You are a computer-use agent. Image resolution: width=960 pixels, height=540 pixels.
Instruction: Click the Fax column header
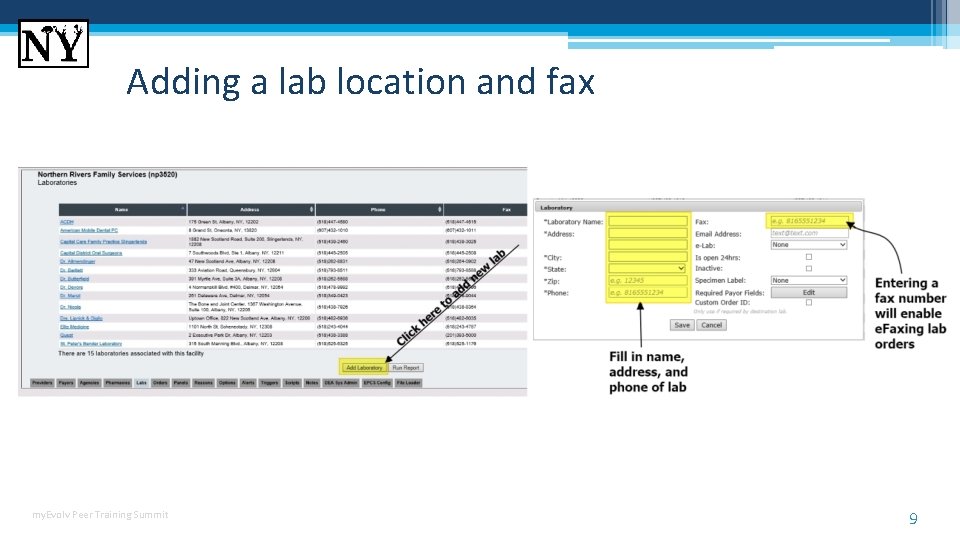pyautogui.click(x=486, y=210)
